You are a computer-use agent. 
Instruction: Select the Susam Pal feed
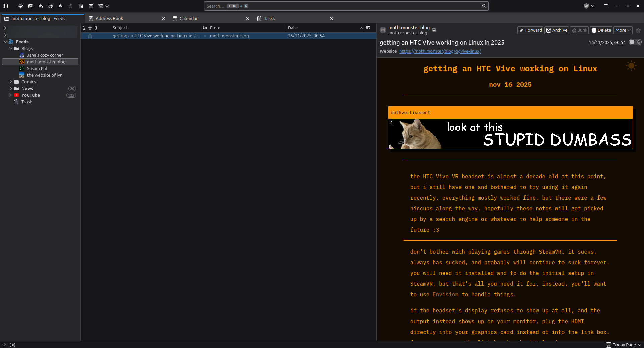[x=37, y=68]
